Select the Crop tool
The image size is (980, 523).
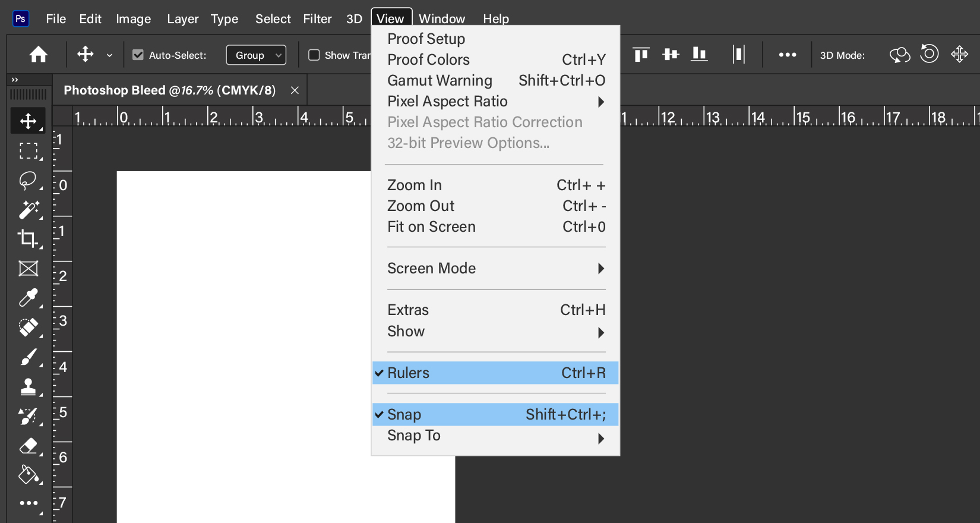[28, 238]
